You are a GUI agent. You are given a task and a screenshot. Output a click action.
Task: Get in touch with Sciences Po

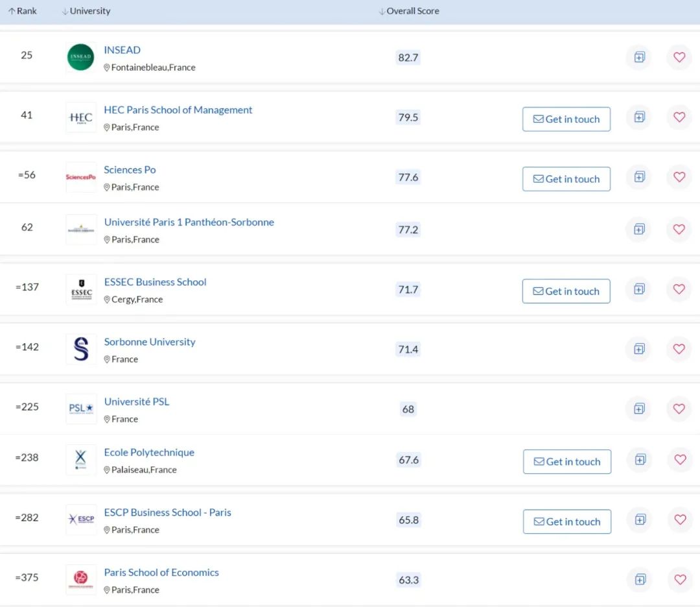pos(566,179)
